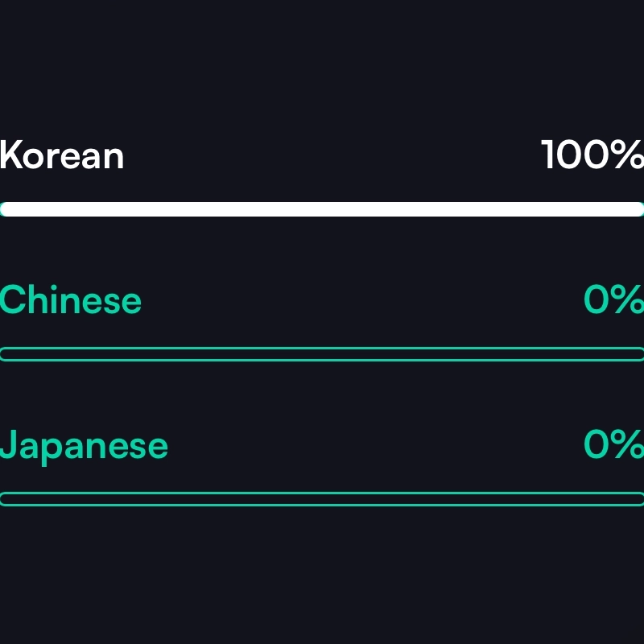Image resolution: width=644 pixels, height=644 pixels.
Task: Click the Korean language label
Action: pos(62,155)
